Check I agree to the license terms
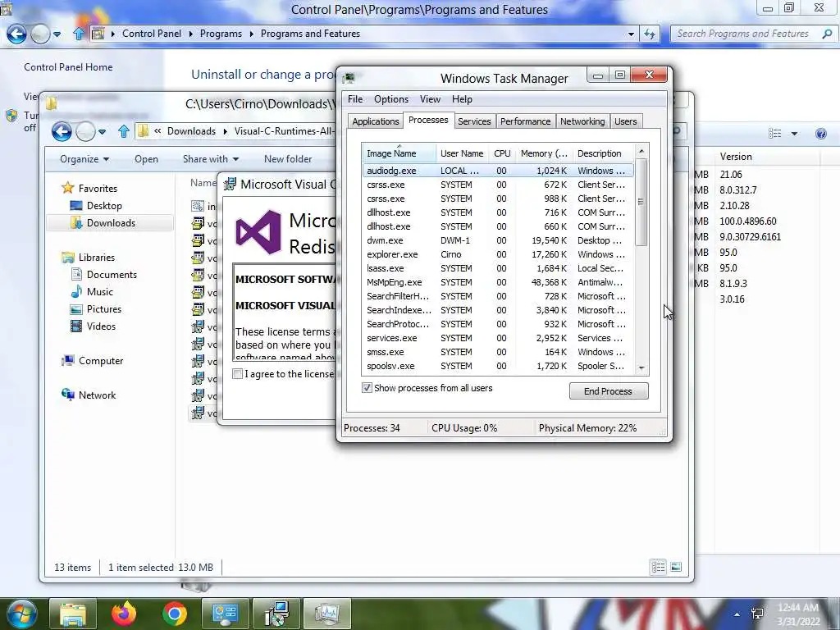This screenshot has height=630, width=840. point(237,374)
